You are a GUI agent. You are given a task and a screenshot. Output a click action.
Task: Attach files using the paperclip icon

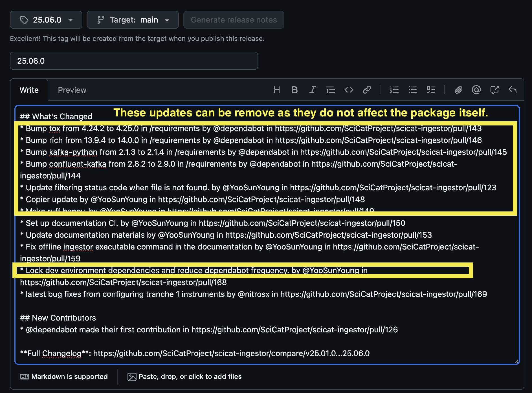click(458, 90)
